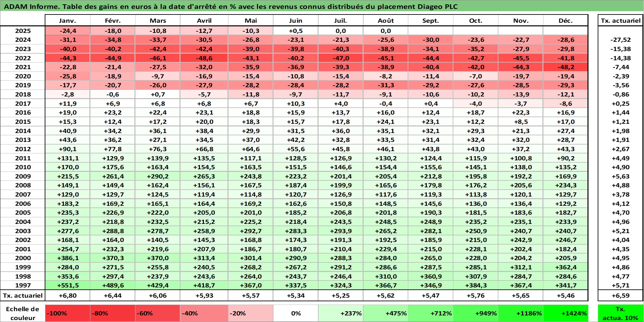The width and height of the screenshot is (644, 322).
Task: Select cell +246,7 in 2002 row
Action: click(565, 240)
